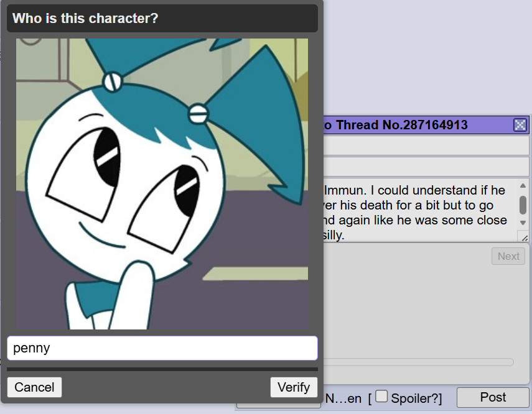
Task: Click the answer field containing 'penny'
Action: (162, 348)
